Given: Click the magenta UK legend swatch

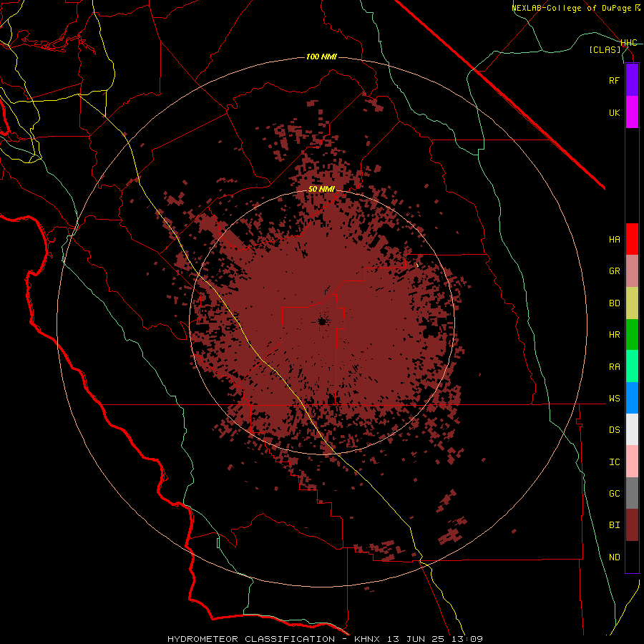Looking at the screenshot, I should pyautogui.click(x=632, y=112).
